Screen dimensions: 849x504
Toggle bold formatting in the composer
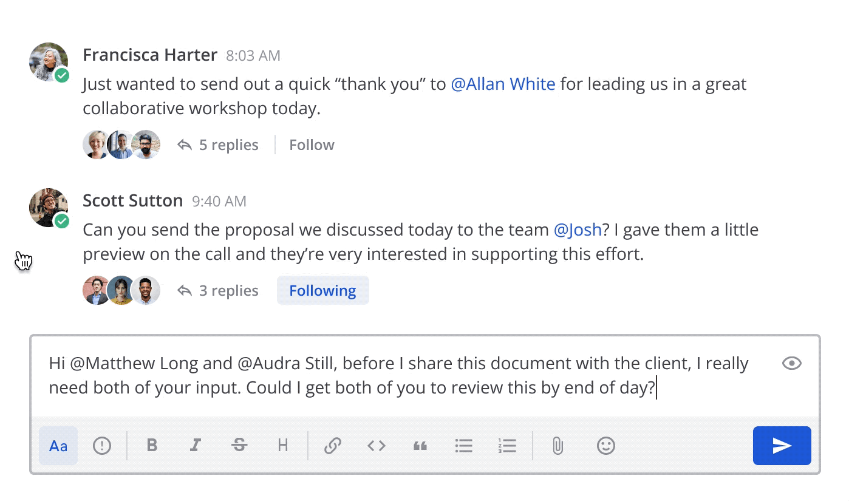[x=152, y=446]
